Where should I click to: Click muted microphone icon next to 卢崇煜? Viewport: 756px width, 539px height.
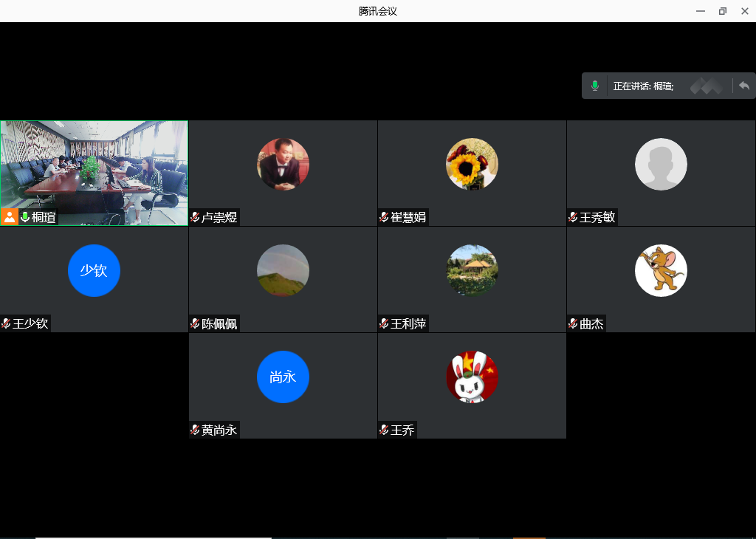(195, 217)
